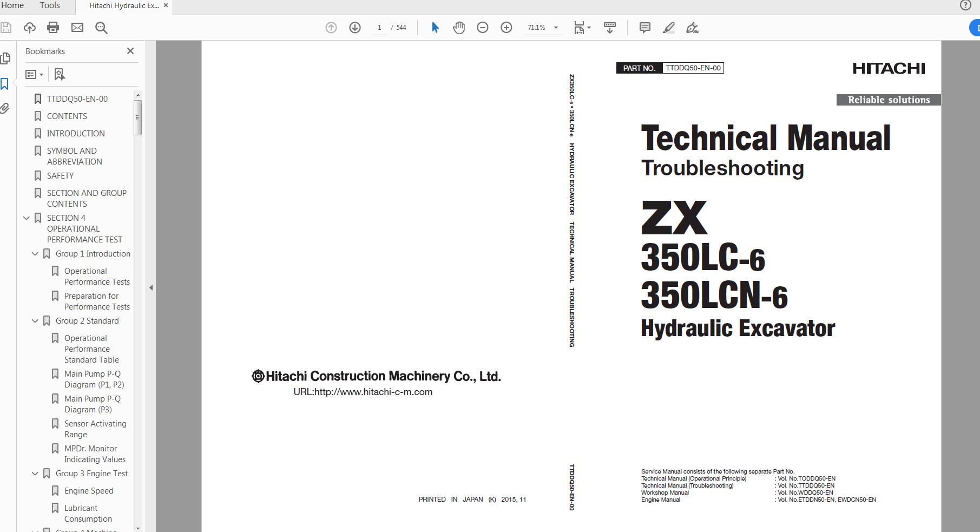Send file by email envelope icon

click(77, 28)
